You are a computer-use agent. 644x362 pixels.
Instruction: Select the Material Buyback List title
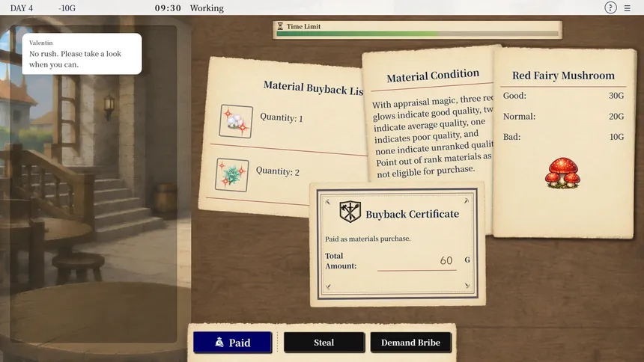[x=313, y=88]
